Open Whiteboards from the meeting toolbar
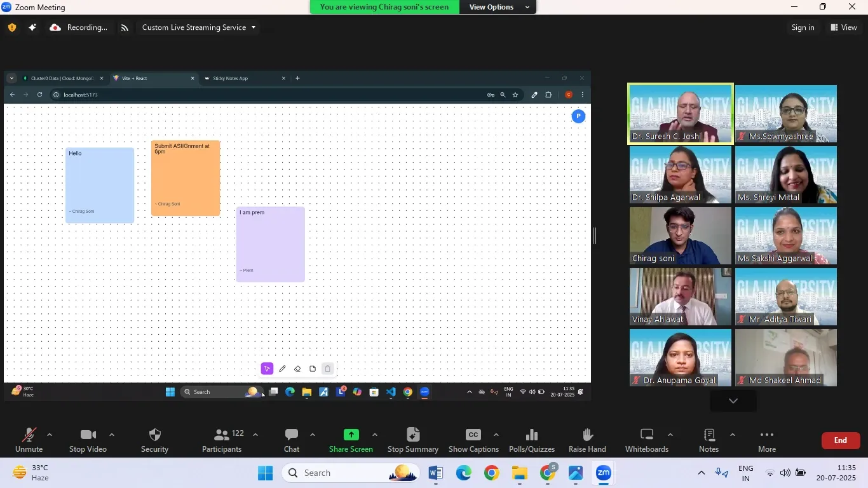868x488 pixels. [x=646, y=435]
